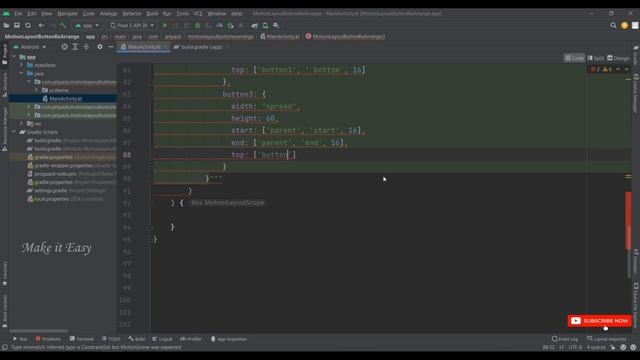This screenshot has width=640, height=360.
Task: Select the MainActivity.kt editor tab
Action: (144, 47)
